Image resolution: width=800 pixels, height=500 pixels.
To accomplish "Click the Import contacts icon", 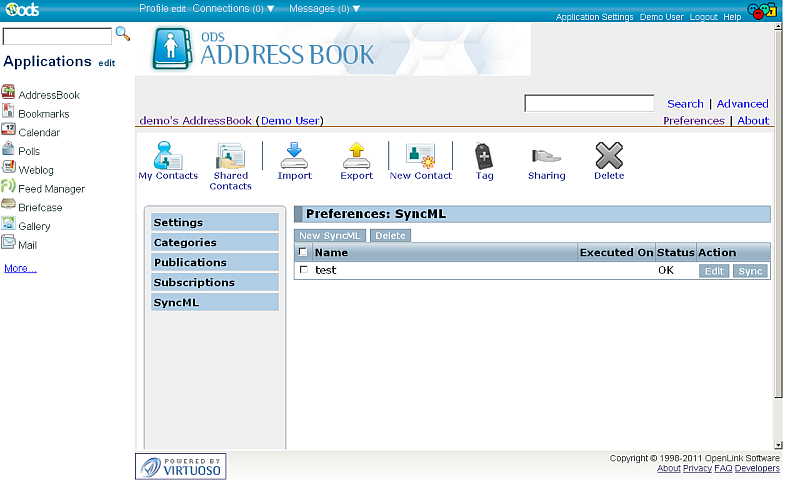I will tap(294, 156).
